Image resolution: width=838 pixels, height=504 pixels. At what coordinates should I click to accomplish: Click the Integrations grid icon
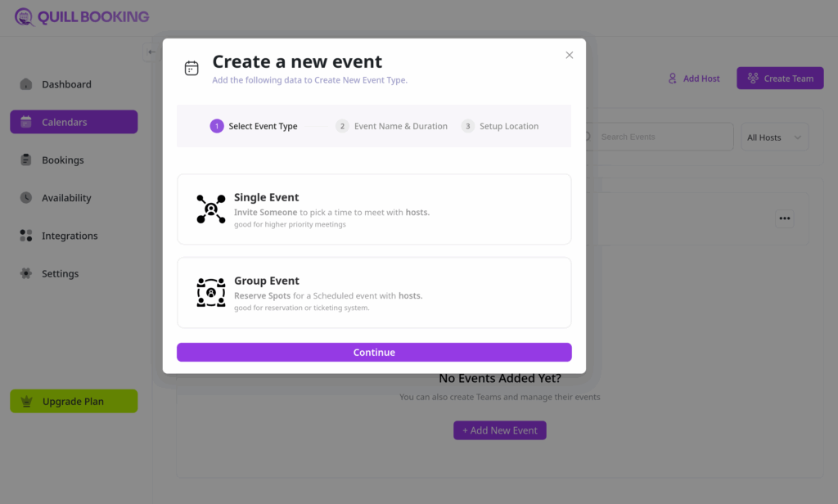pos(26,236)
